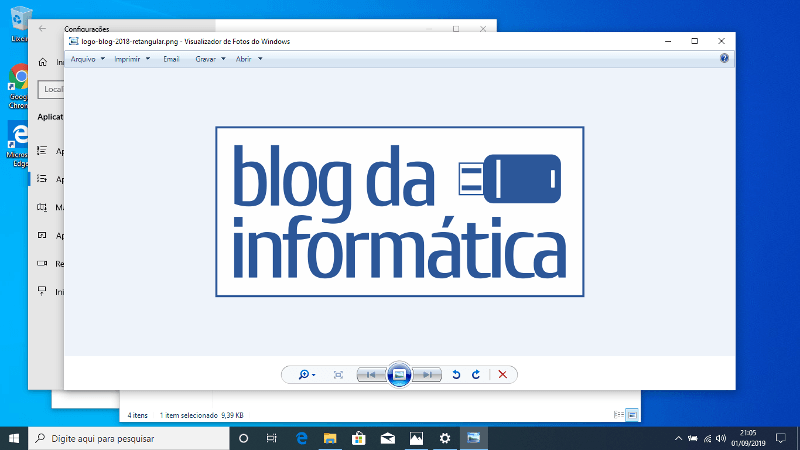Open the Action Center notifications
800x450 pixels.
click(781, 438)
